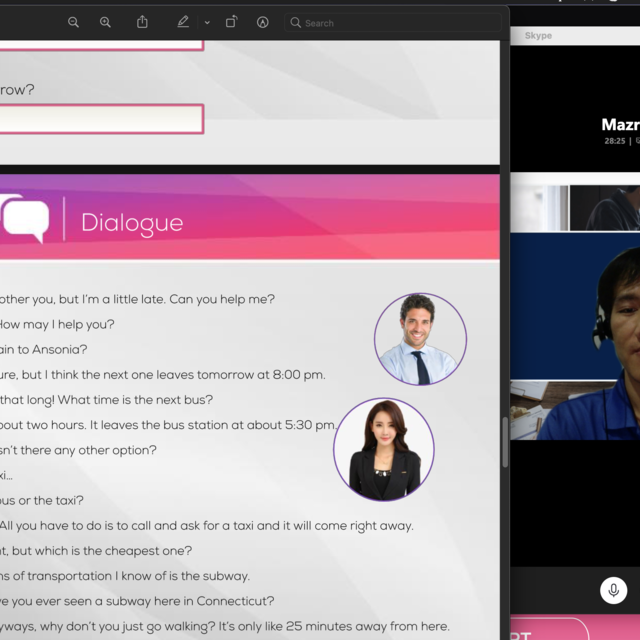This screenshot has height=640, width=640.
Task: Toggle the Markup toolbar circle icon
Action: [263, 22]
